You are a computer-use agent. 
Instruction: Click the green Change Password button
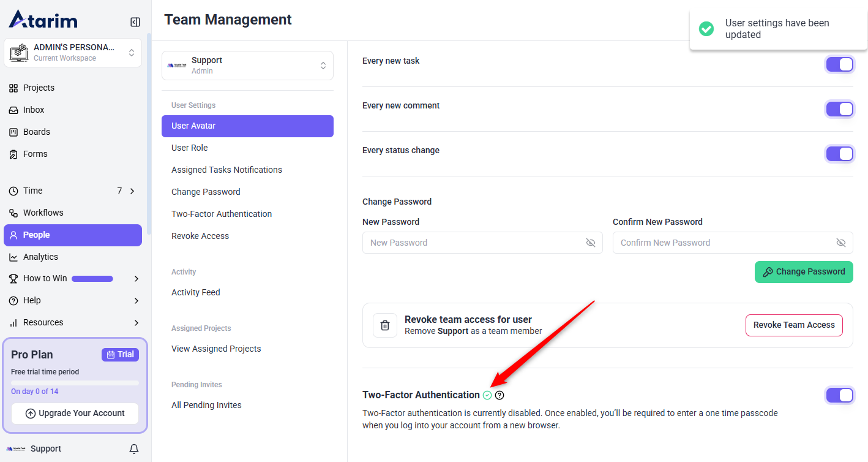click(x=803, y=271)
